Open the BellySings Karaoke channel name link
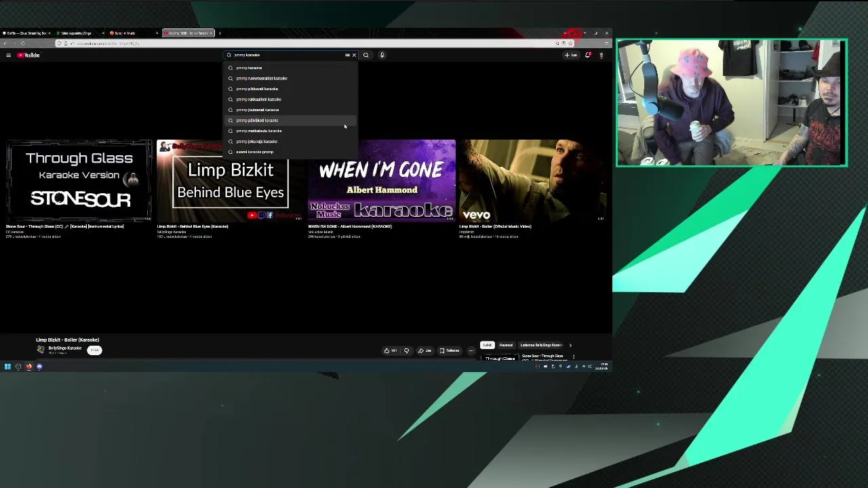The image size is (868, 488). click(64, 348)
